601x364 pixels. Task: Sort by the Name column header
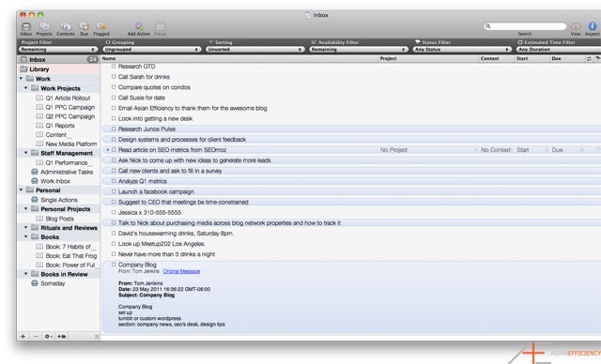239,58
